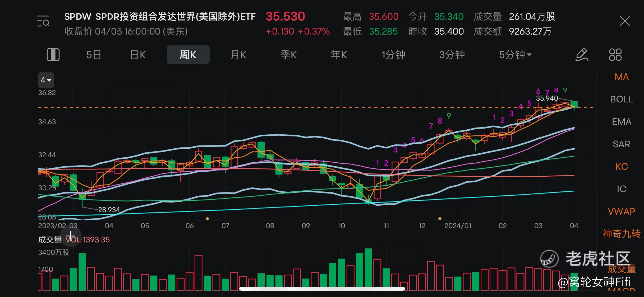Expand the 5分钟 interval dropdown
The height and width of the screenshot is (297, 644).
point(515,55)
